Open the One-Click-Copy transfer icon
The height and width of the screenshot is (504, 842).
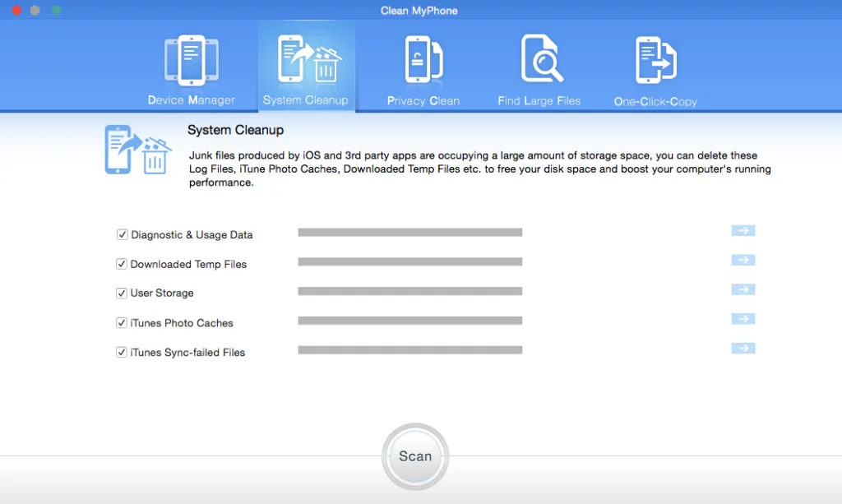(x=655, y=60)
